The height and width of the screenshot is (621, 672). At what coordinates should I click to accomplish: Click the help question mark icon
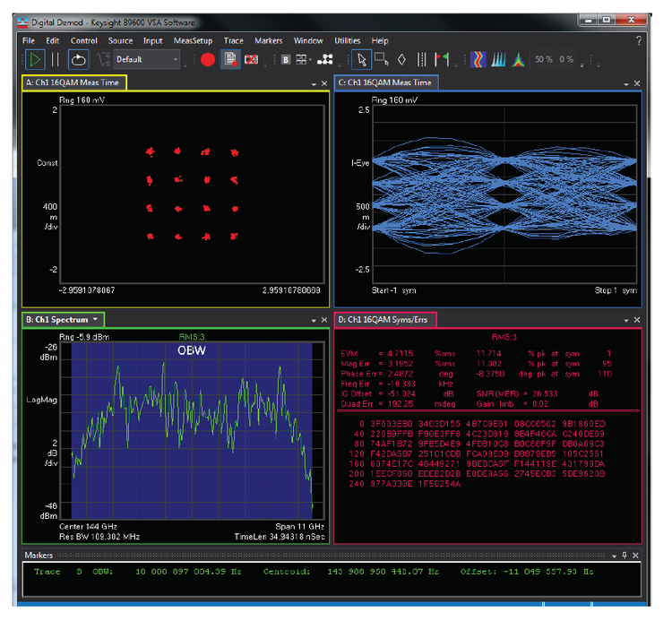pyautogui.click(x=639, y=41)
